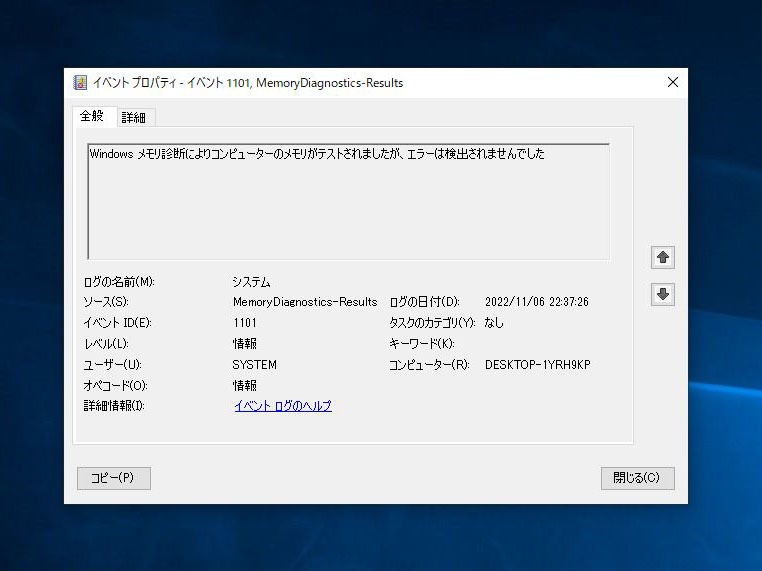Click the レベル(L) label
Image resolution: width=762 pixels, height=571 pixels.
click(106, 344)
